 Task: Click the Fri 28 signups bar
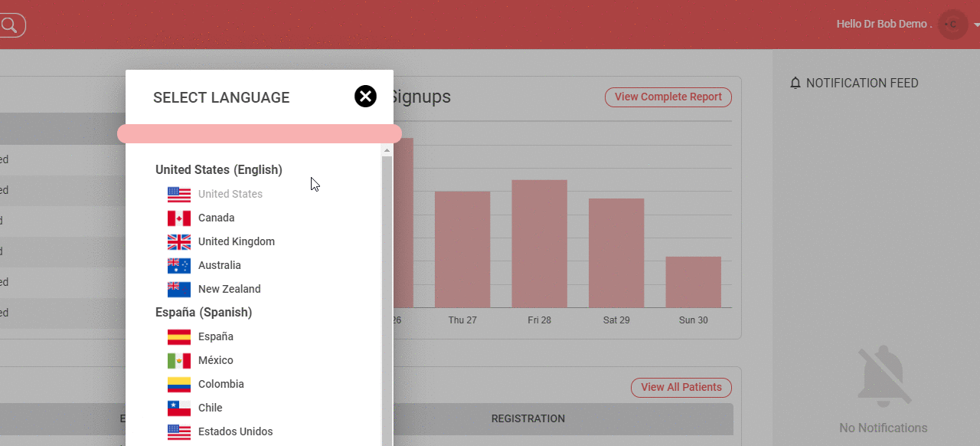pos(539,244)
